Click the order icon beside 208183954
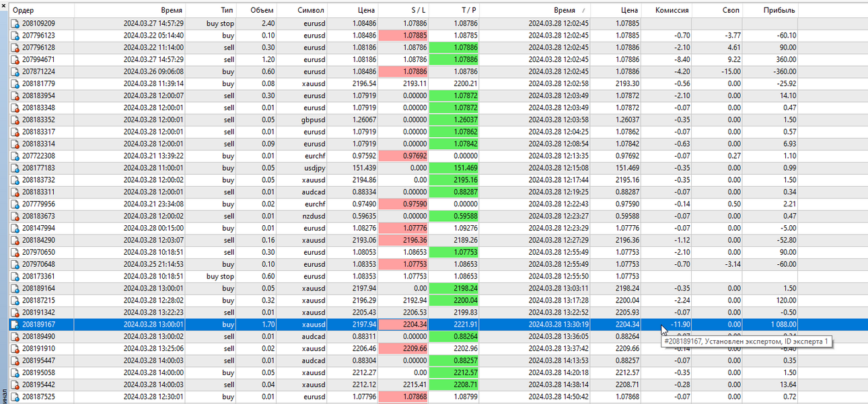868x404 pixels. pos(15,96)
